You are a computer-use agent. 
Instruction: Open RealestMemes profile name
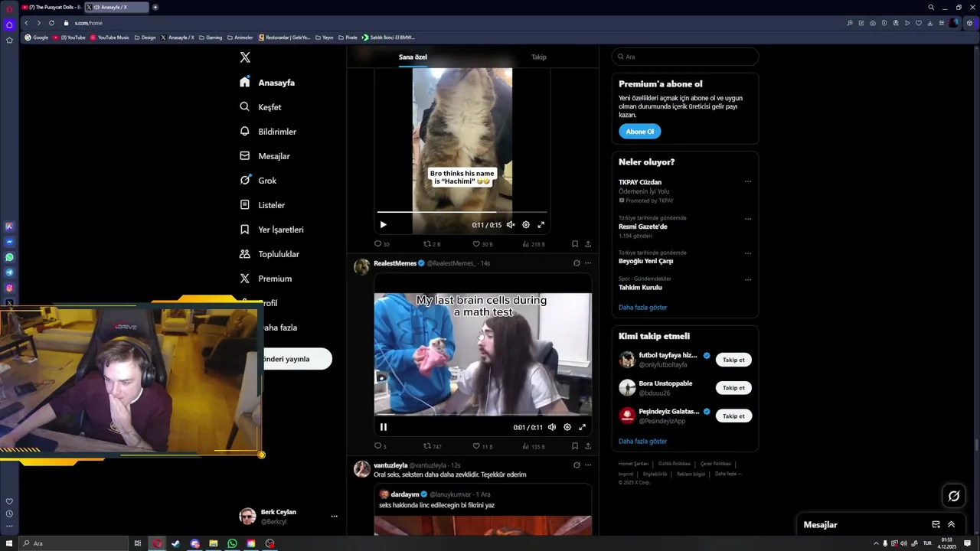click(395, 263)
